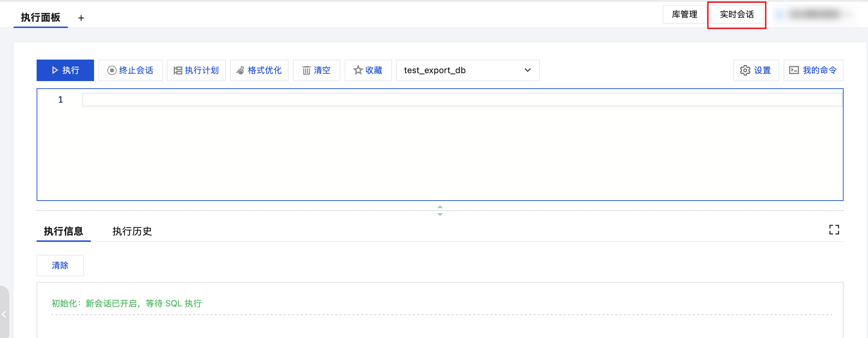The image size is (868, 338).
Task: Click the 初始化 session status message
Action: [x=127, y=304]
